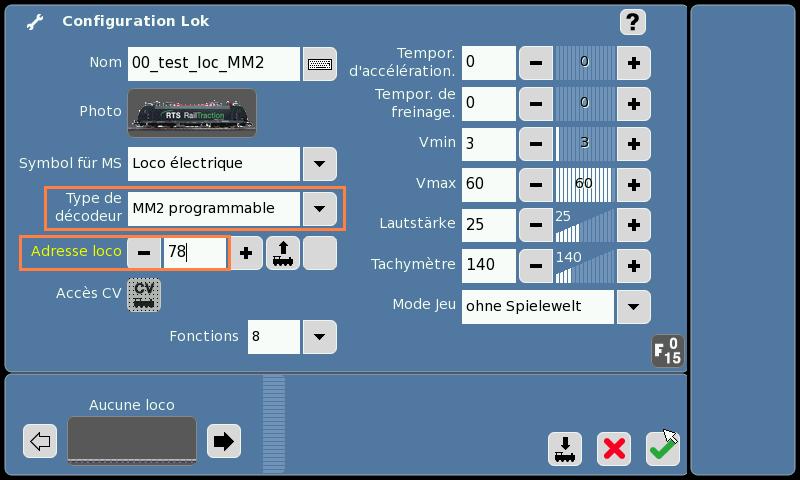
Task: Decrease acceleration delay with minus
Action: [536, 63]
